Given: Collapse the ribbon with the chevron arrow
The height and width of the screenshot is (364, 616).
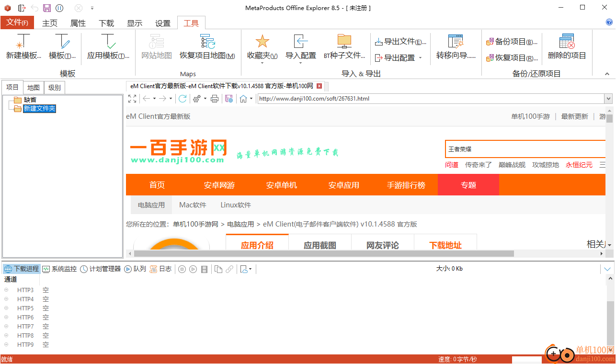Looking at the screenshot, I should (607, 74).
